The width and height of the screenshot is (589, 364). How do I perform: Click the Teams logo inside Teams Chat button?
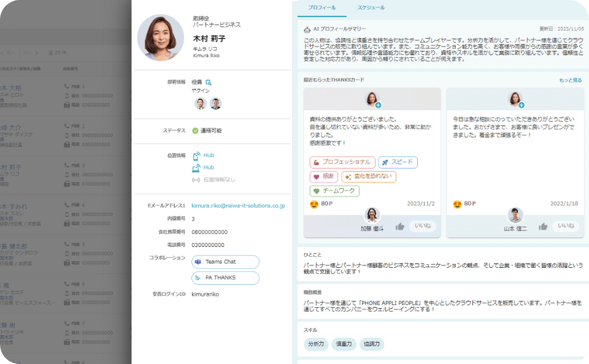(x=198, y=262)
